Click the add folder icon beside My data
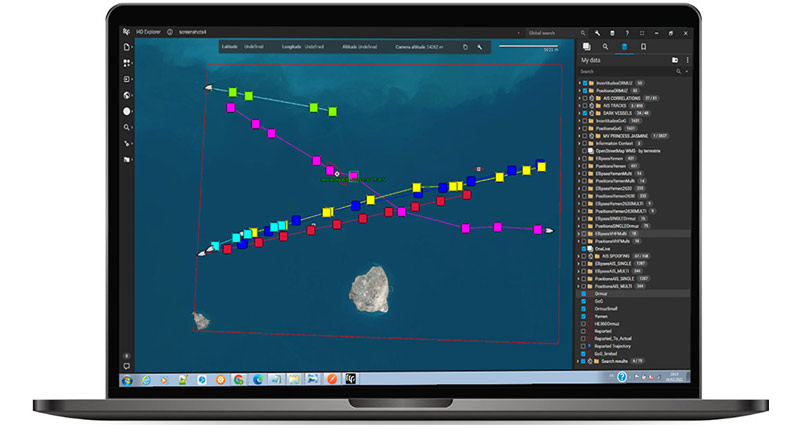800x425 pixels. click(x=675, y=60)
